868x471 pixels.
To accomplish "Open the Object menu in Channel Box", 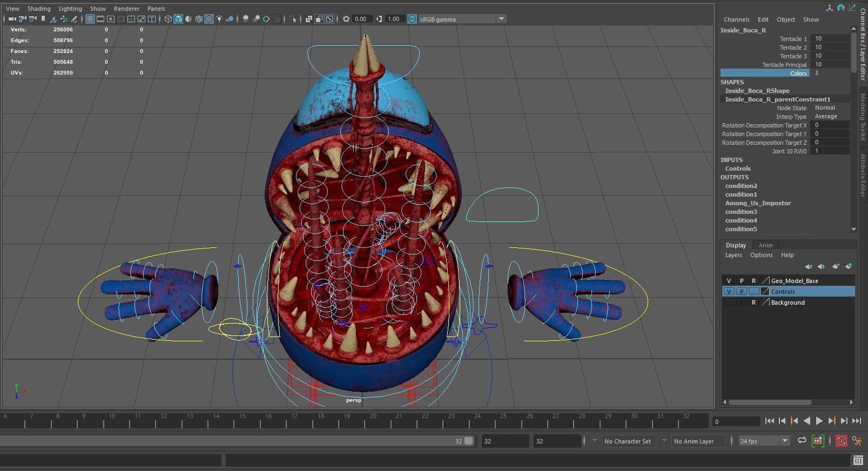I will [x=786, y=19].
